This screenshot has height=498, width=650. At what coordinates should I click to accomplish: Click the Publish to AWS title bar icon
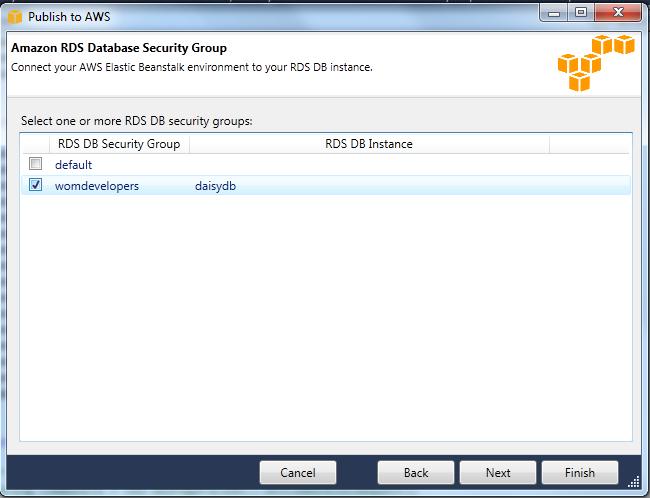15,17
